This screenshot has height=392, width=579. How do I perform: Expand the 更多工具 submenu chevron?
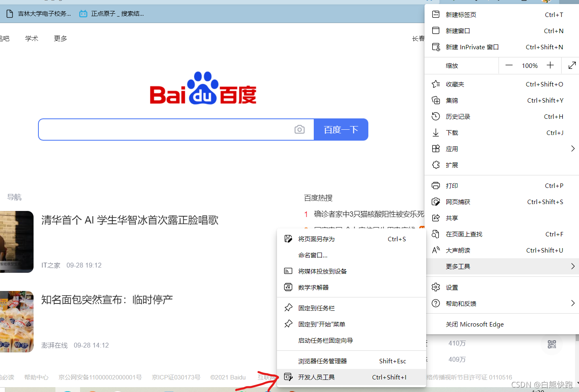tap(573, 266)
